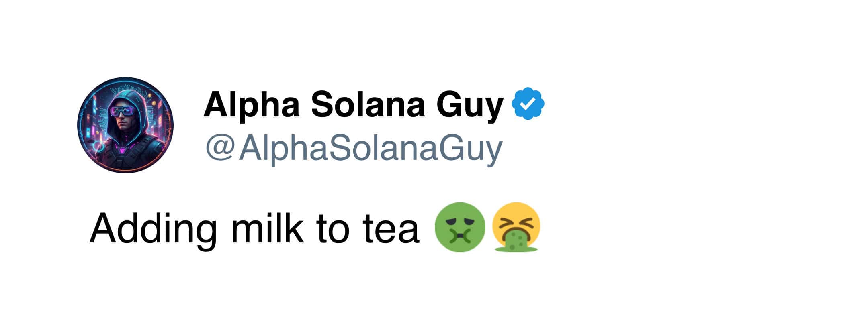
Task: Click the green nauseated face emoji
Action: click(460, 227)
